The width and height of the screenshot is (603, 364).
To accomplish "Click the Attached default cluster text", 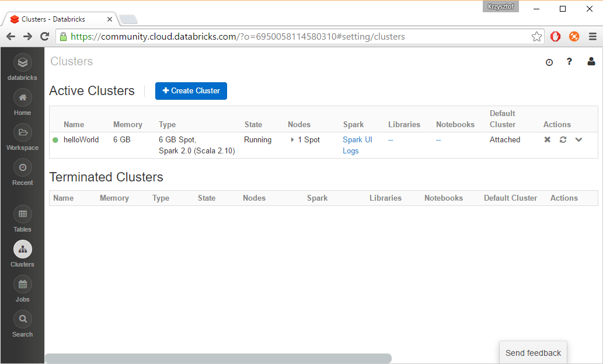I will (x=505, y=140).
